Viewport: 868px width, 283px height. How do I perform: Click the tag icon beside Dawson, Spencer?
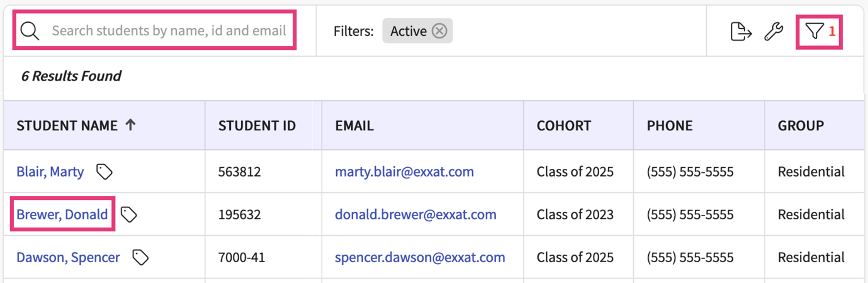(x=141, y=257)
